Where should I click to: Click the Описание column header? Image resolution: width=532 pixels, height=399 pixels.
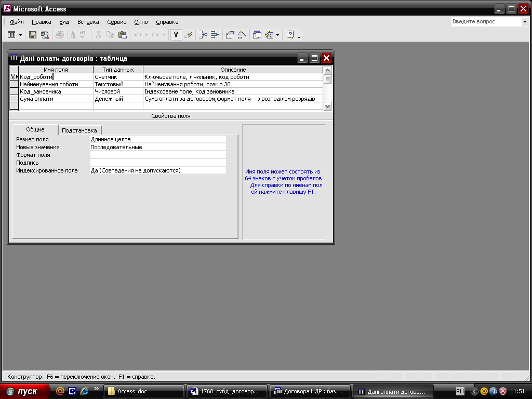tap(233, 70)
